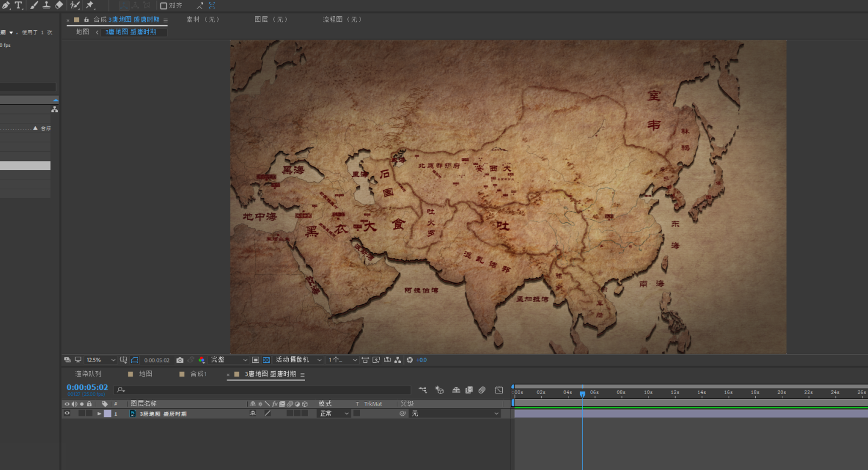
Task: Close the 3唐地图 盛唐时期 timeline tab
Action: click(228, 375)
